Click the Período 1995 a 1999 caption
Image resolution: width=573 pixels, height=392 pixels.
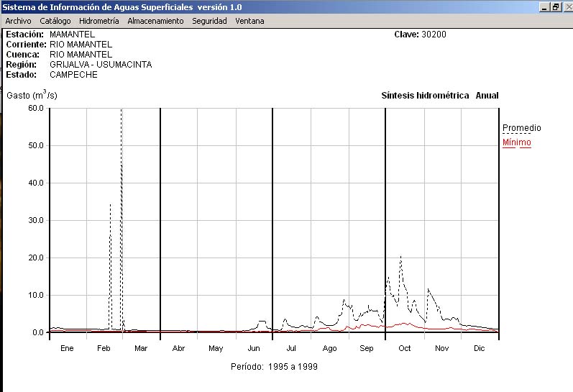click(x=274, y=366)
